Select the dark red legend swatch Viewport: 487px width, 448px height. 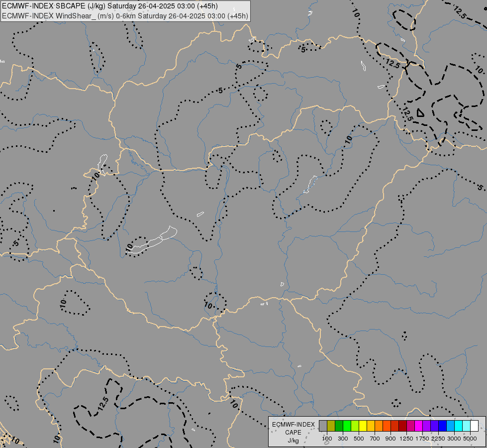pos(402,426)
